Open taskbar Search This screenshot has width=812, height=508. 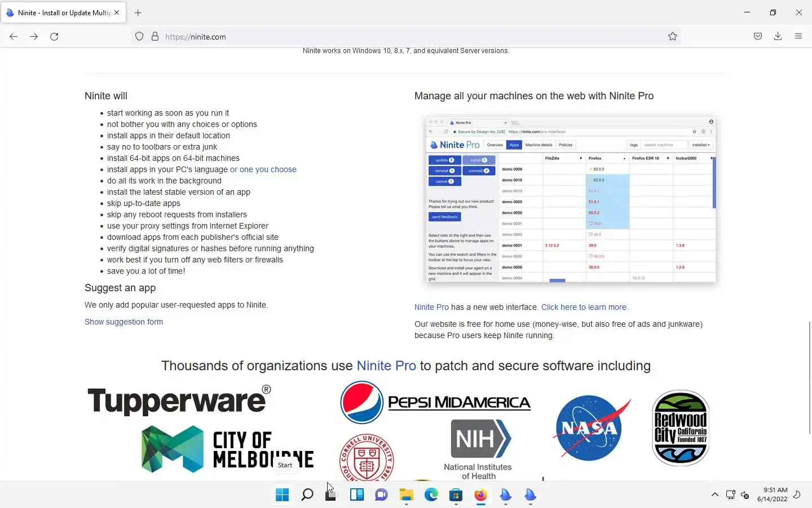coord(307,495)
